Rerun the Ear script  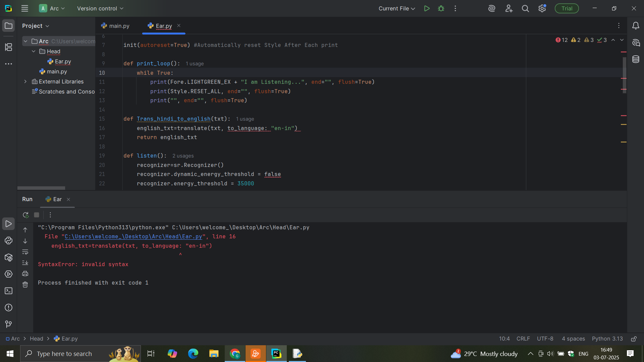[25, 215]
